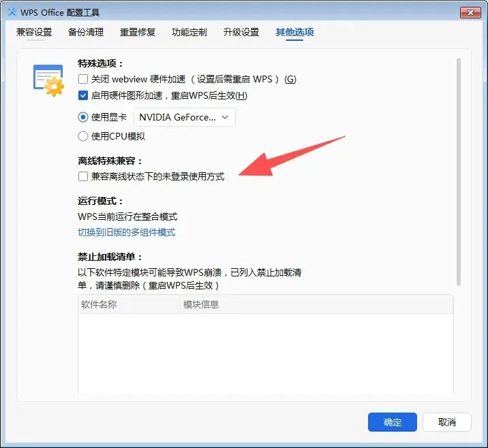Select the 其他选项 tab
Screen dimensions: 488x448
pos(294,32)
